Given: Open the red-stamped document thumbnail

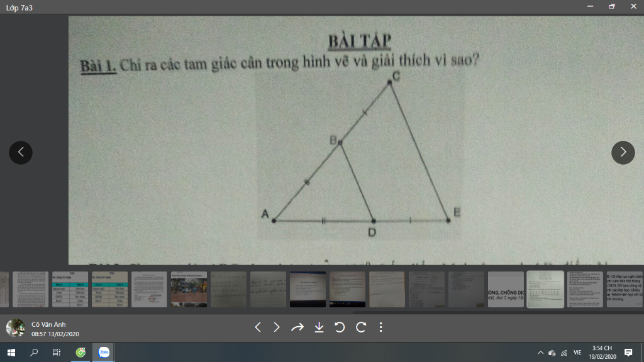Looking at the screenshot, I should coord(149,289).
